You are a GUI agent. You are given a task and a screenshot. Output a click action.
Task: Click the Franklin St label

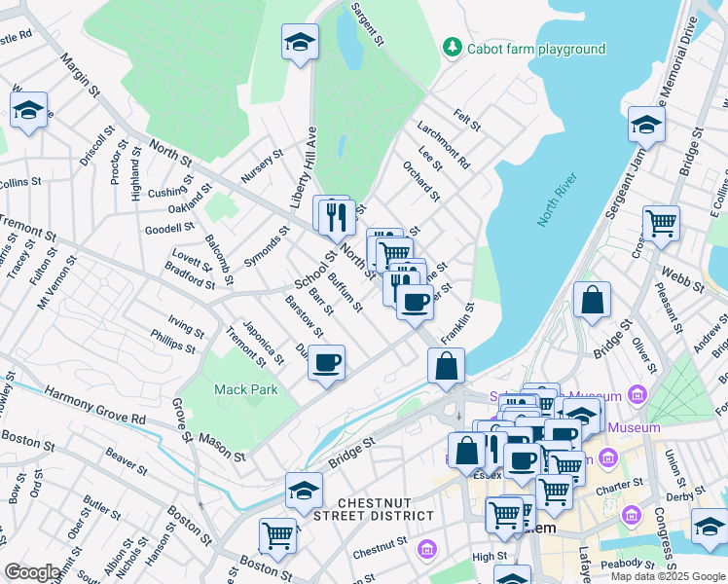(x=457, y=323)
